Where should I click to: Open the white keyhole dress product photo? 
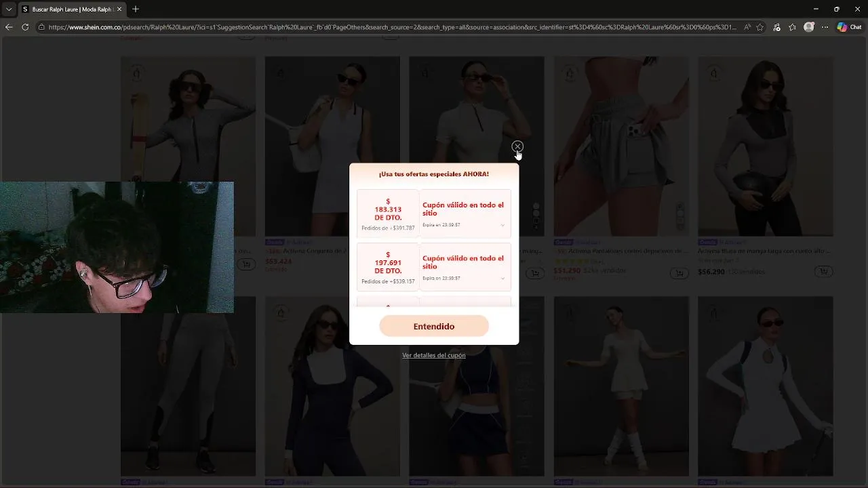[766, 386]
